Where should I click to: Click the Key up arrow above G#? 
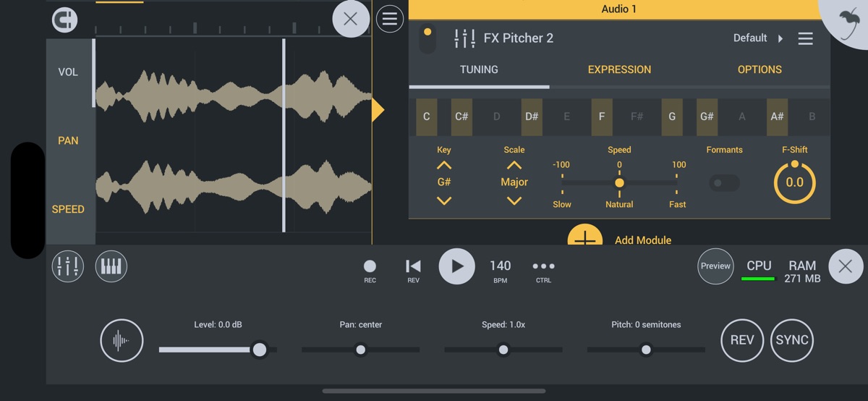pos(444,166)
